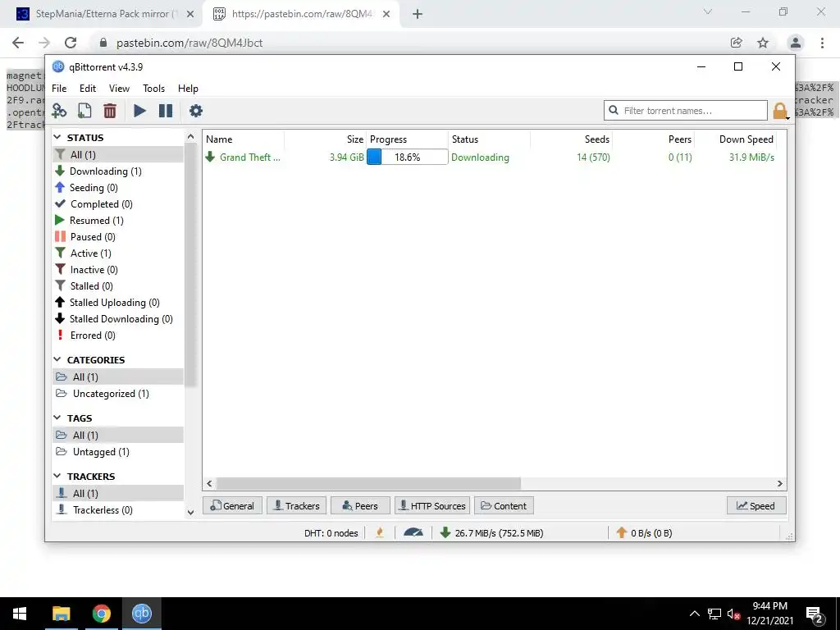Sort by the Name column header

[x=243, y=139]
